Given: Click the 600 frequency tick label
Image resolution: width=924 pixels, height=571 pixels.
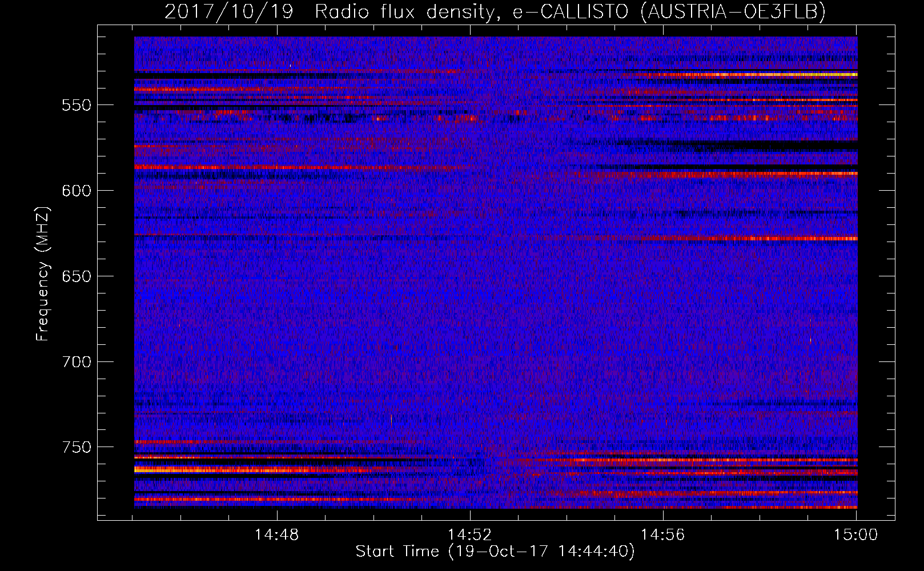Looking at the screenshot, I should (x=77, y=191).
